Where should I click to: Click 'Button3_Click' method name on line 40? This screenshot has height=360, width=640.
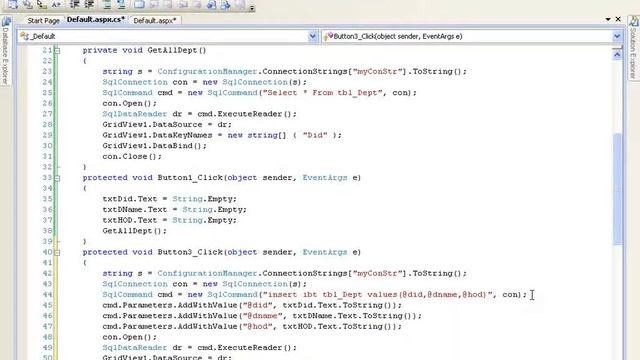(x=190, y=252)
